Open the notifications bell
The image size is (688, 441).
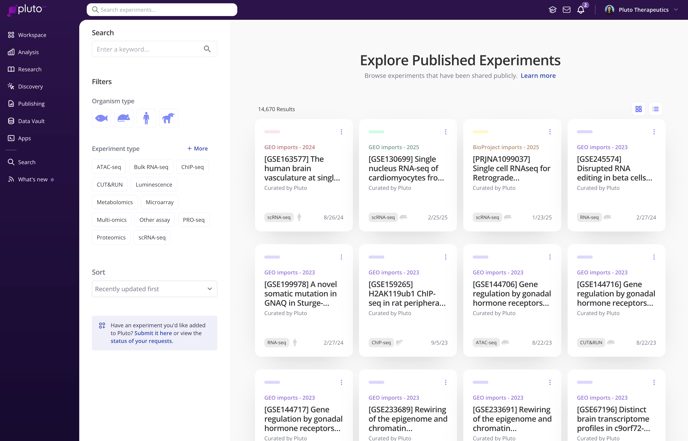(x=581, y=10)
